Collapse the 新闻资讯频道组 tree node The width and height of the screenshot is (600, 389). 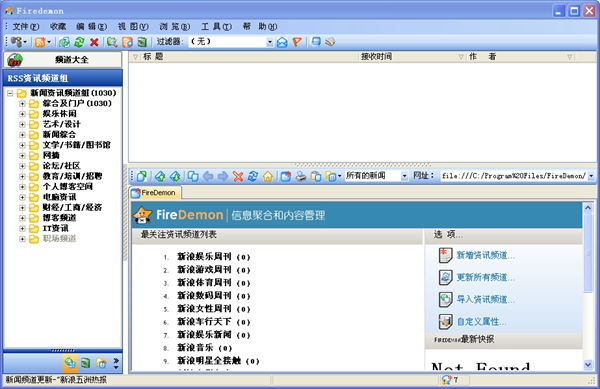10,93
